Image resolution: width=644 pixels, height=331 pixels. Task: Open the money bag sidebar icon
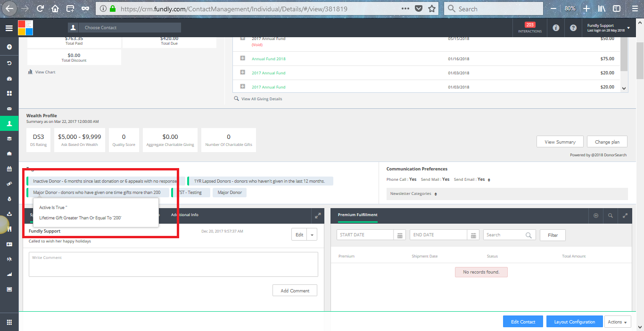9,199
